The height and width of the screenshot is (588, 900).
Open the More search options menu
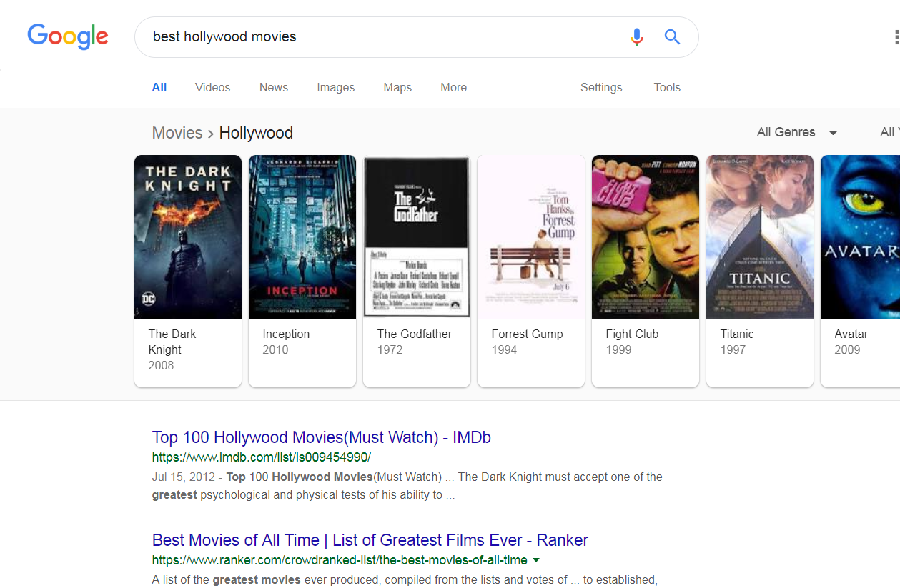[454, 88]
